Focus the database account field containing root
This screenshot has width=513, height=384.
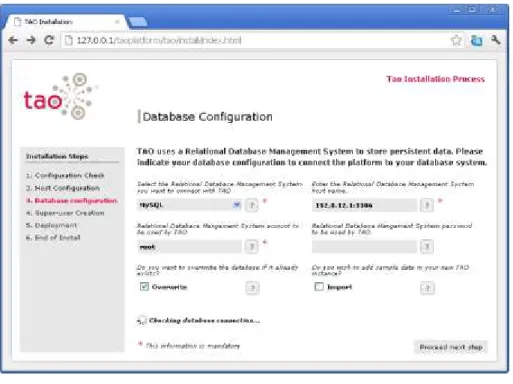click(189, 247)
